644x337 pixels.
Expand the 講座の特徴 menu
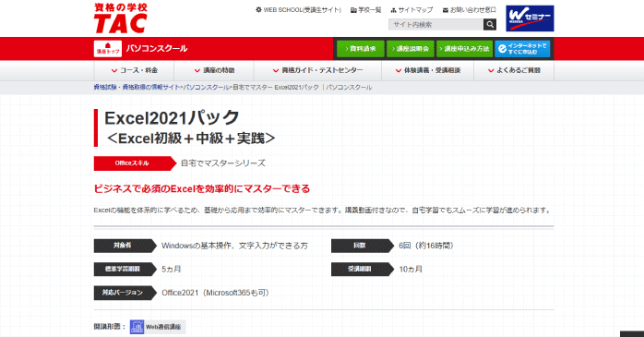click(214, 71)
